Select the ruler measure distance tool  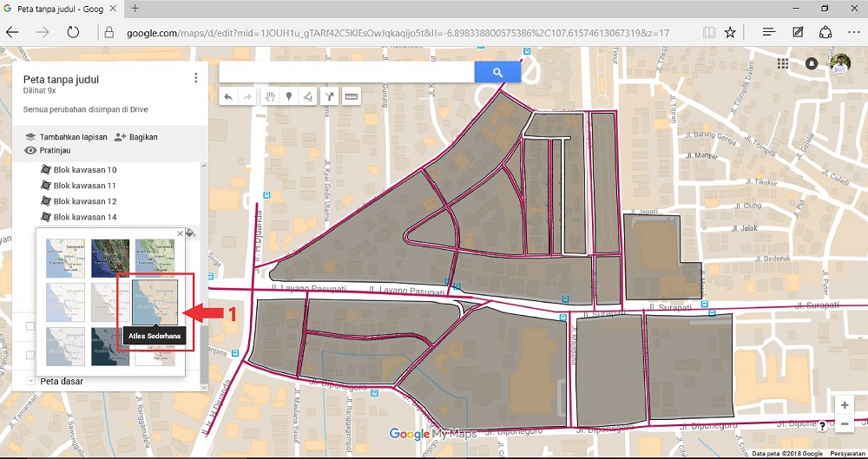(351, 97)
